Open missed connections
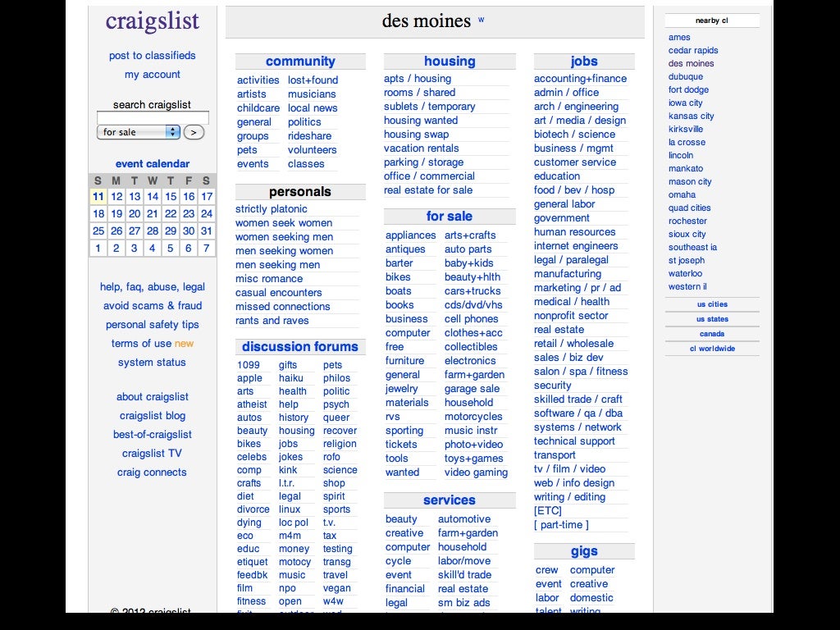 click(283, 307)
